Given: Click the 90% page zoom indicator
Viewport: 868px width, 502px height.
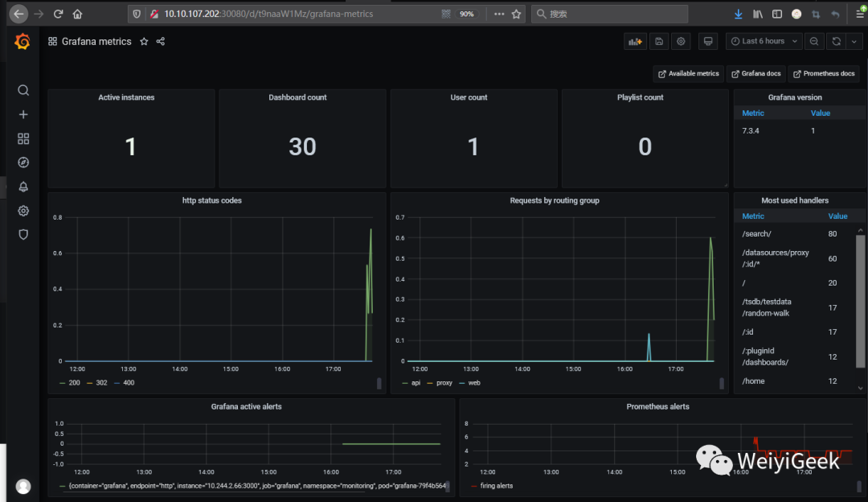Looking at the screenshot, I should (x=467, y=14).
